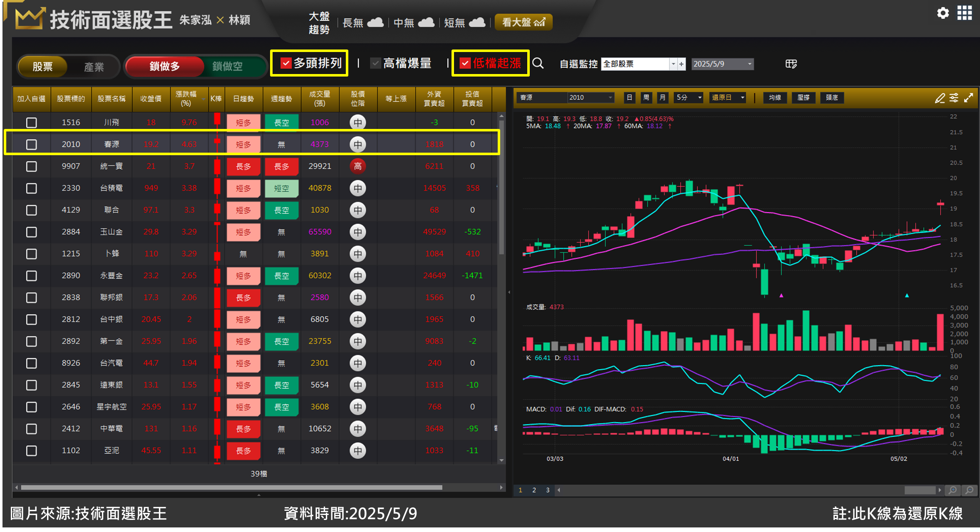Check the watchlist box for 2884 玉山金
This screenshot has height=532, width=980.
point(31,232)
